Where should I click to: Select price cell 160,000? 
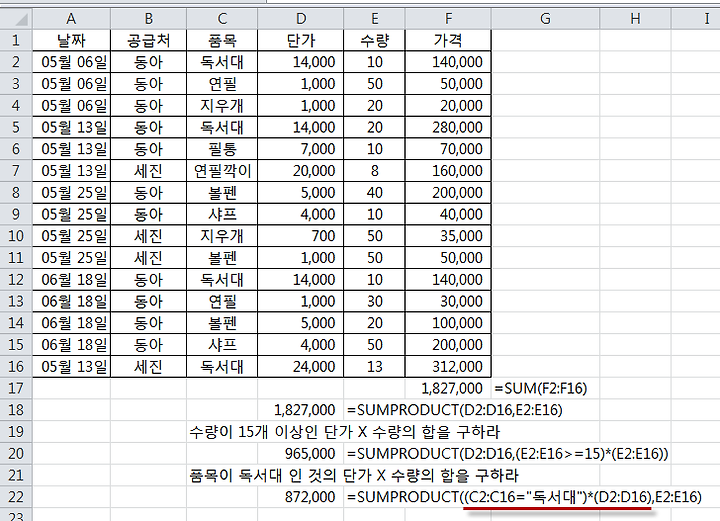pos(448,171)
